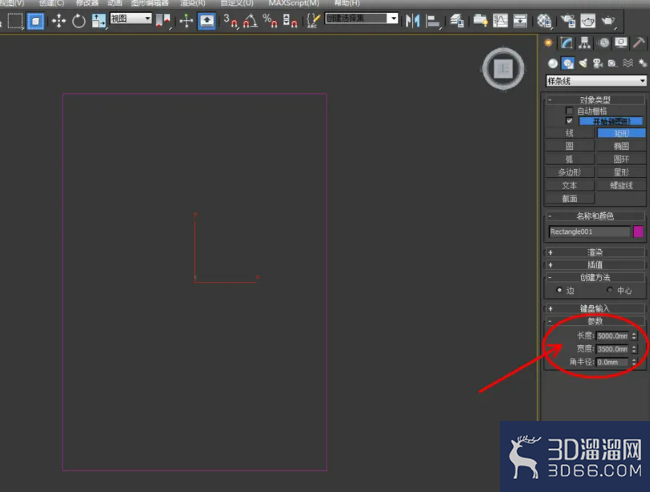Select the Lights category icon

point(583,63)
